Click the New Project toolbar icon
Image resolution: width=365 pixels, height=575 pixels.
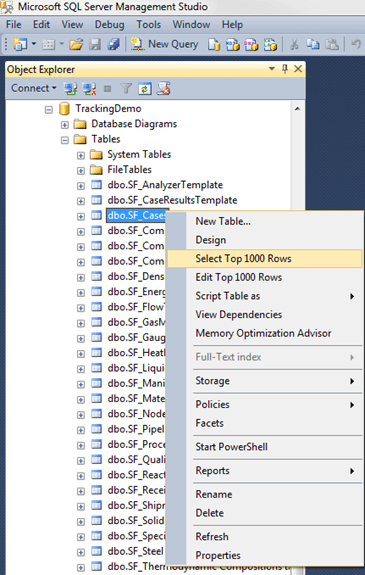pyautogui.click(x=20, y=44)
